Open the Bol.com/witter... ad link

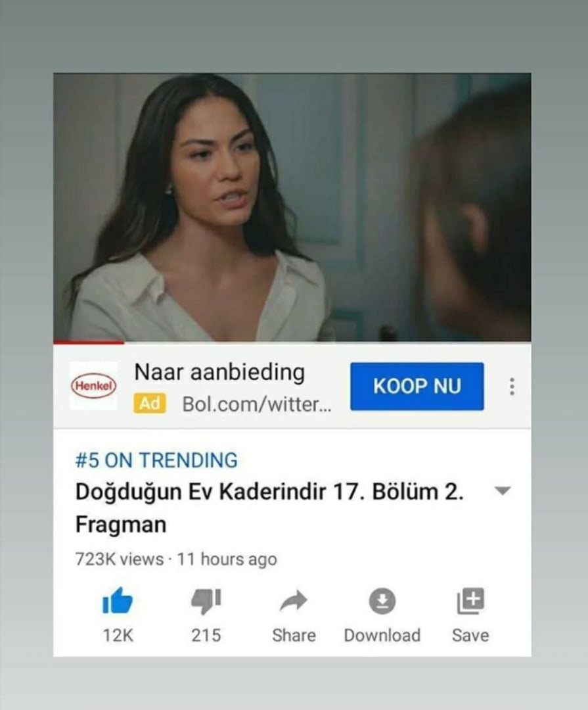click(x=257, y=404)
